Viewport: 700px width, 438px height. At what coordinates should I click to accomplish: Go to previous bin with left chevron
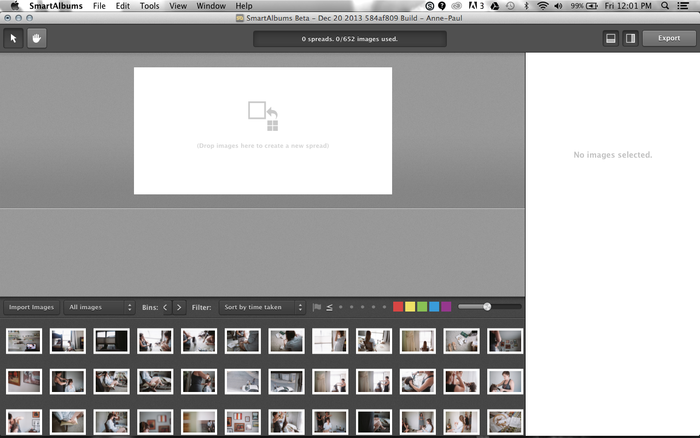165,307
